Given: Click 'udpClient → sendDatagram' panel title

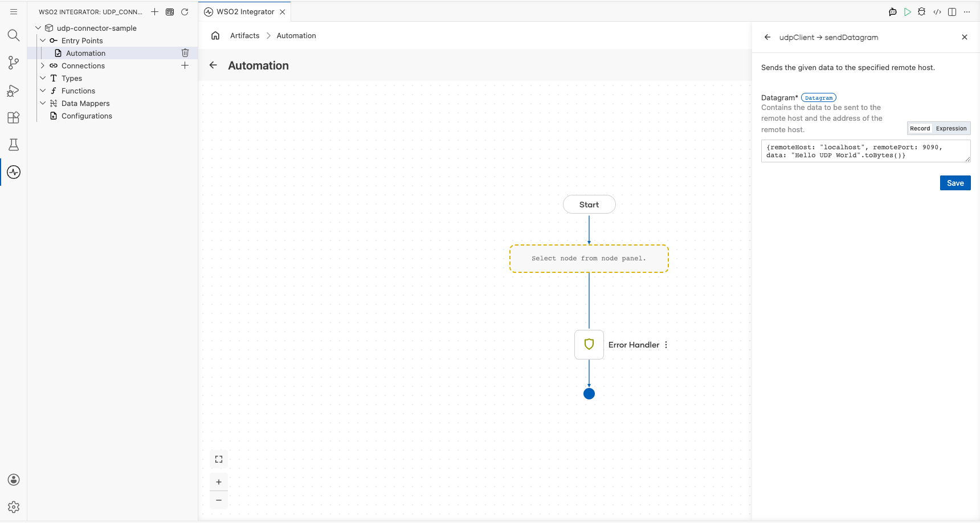Looking at the screenshot, I should coord(828,37).
